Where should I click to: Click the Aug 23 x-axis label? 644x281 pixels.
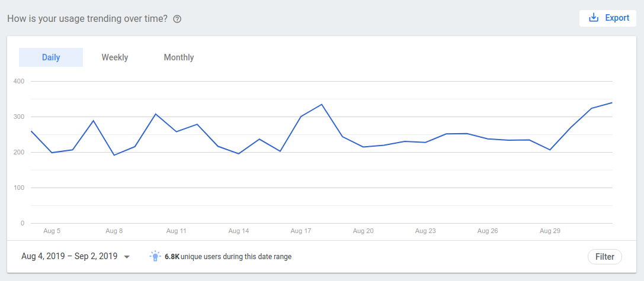[x=425, y=231]
